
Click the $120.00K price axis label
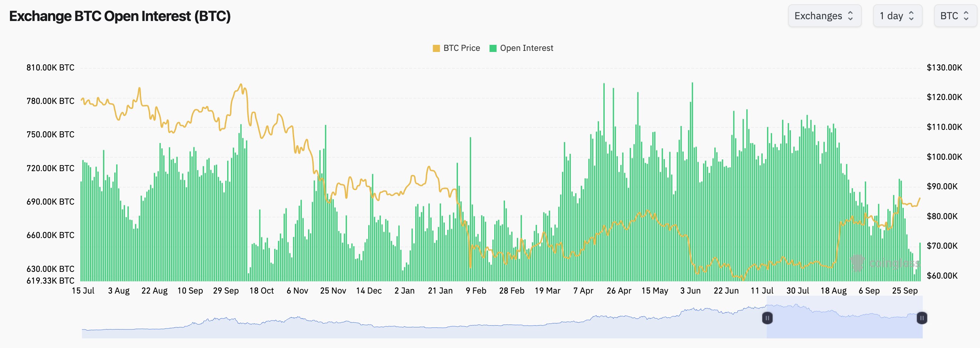[x=944, y=97]
